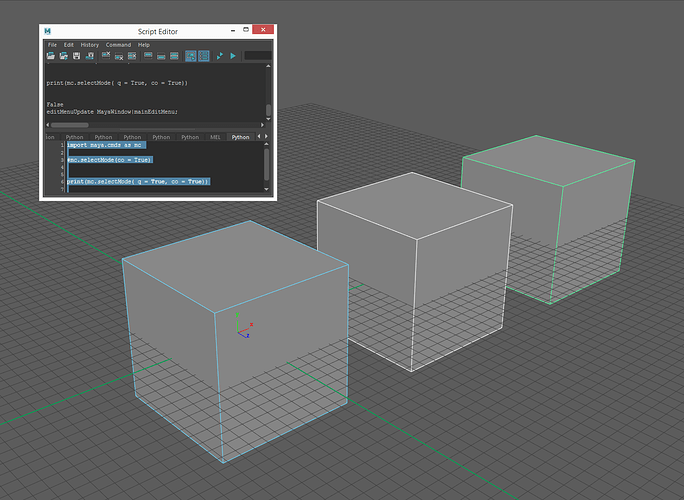Screen dimensions: 684x500
Task: Click the toolbar search input field
Action: point(256,56)
